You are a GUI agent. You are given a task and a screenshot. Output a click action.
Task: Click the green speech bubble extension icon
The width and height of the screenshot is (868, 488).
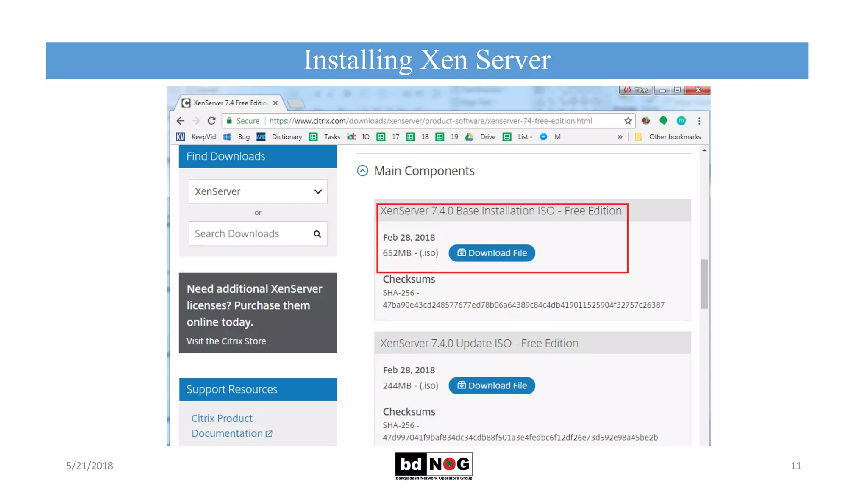pyautogui.click(x=663, y=121)
